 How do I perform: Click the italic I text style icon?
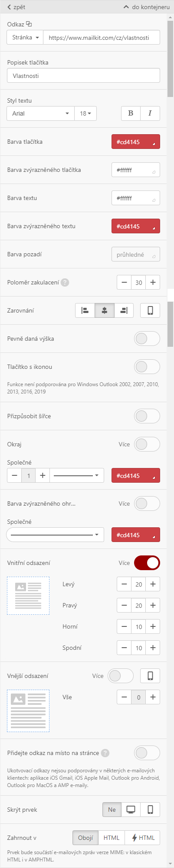[x=150, y=113]
